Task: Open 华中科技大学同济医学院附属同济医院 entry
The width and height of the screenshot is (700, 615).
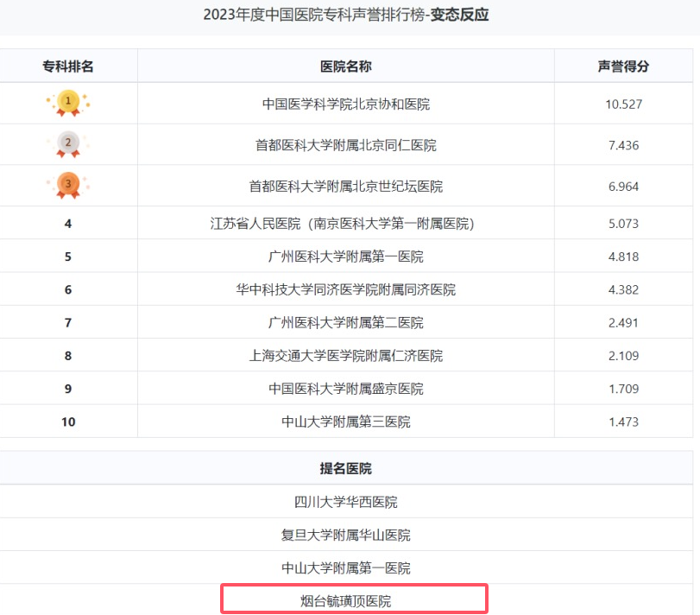Action: (346, 289)
